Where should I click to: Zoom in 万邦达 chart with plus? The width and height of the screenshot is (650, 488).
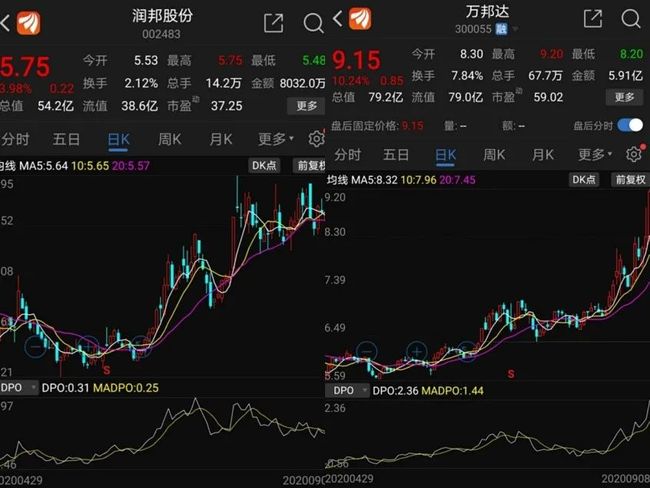click(x=417, y=352)
